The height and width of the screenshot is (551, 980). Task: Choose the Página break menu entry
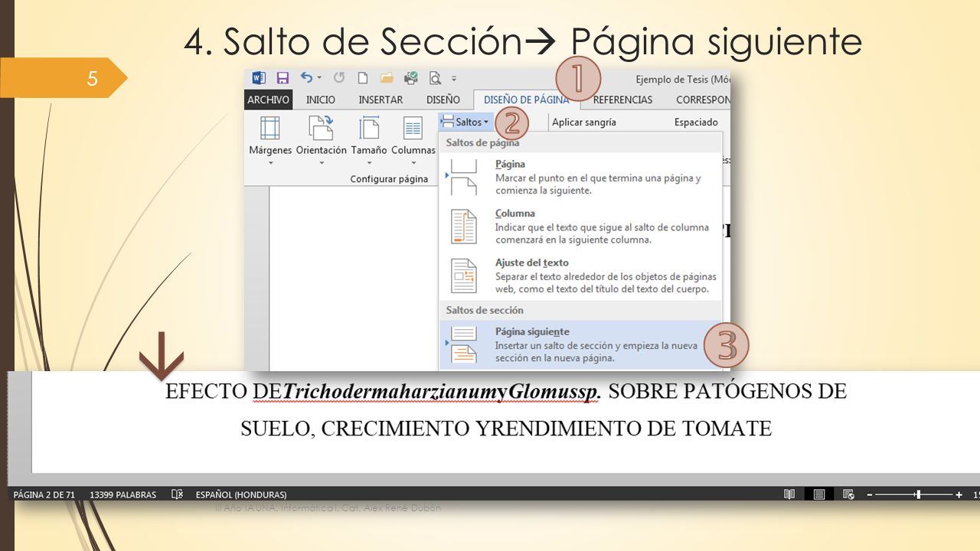tap(582, 178)
